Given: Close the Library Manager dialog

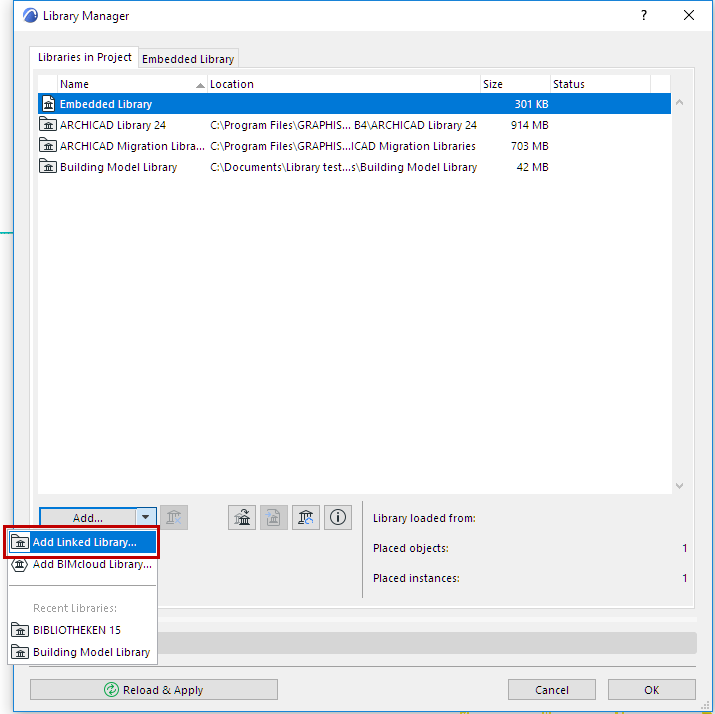Looking at the screenshot, I should 689,16.
